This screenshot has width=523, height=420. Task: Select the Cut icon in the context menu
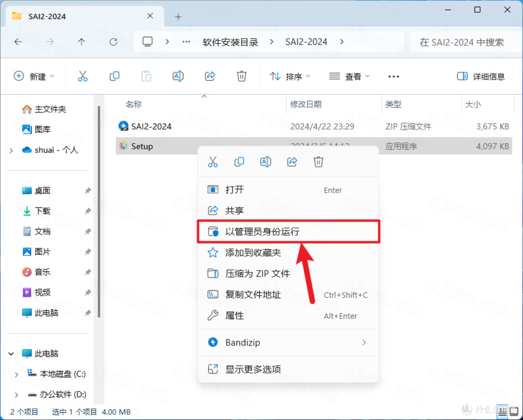click(x=213, y=162)
